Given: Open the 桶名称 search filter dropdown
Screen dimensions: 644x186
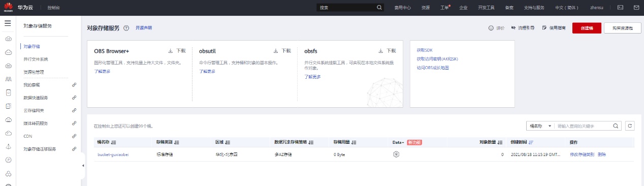Looking at the screenshot, I should click(x=540, y=126).
